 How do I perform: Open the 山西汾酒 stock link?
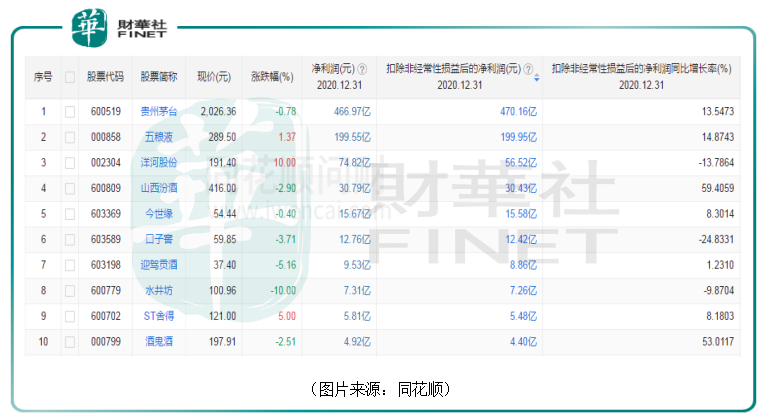[159, 188]
